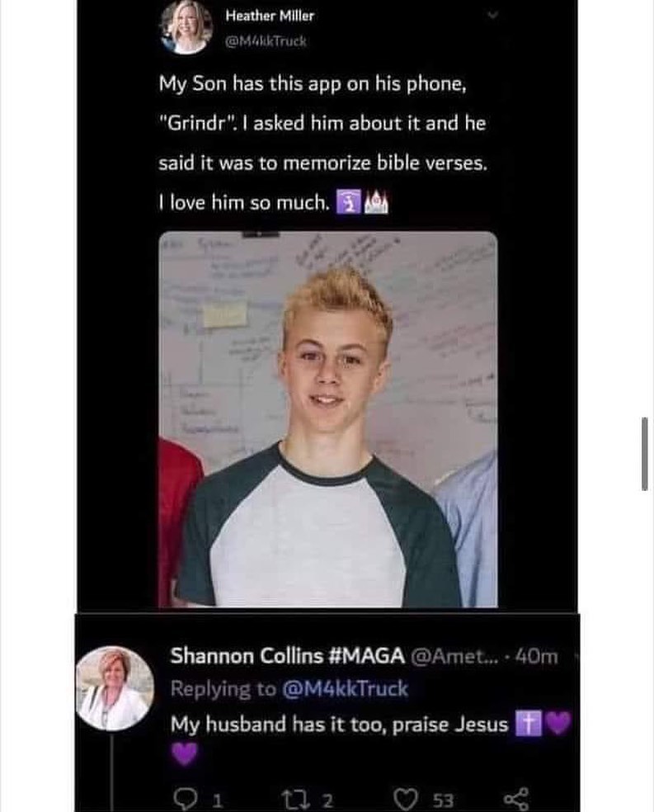Click the reply speech bubble icon
Viewport: 654px width, 812px height.
point(183,799)
